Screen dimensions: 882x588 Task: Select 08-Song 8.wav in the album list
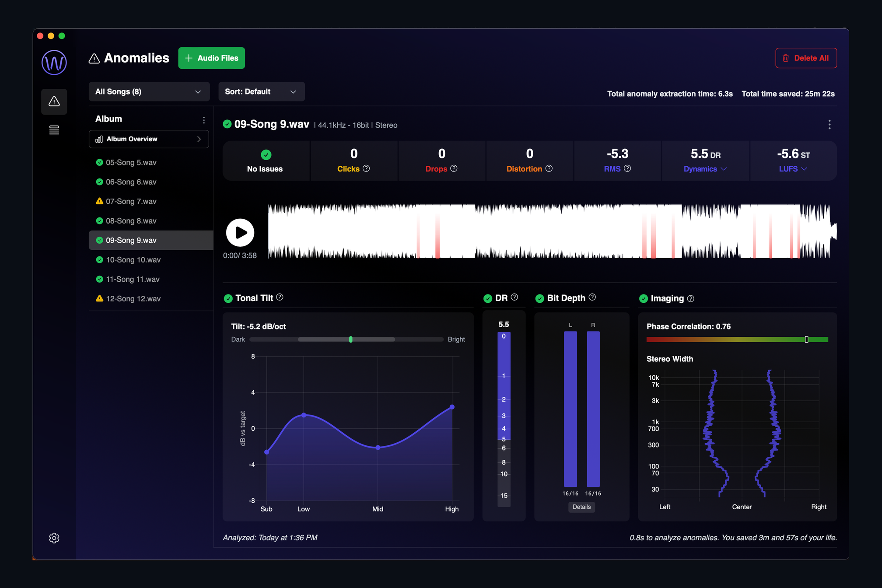(150, 221)
